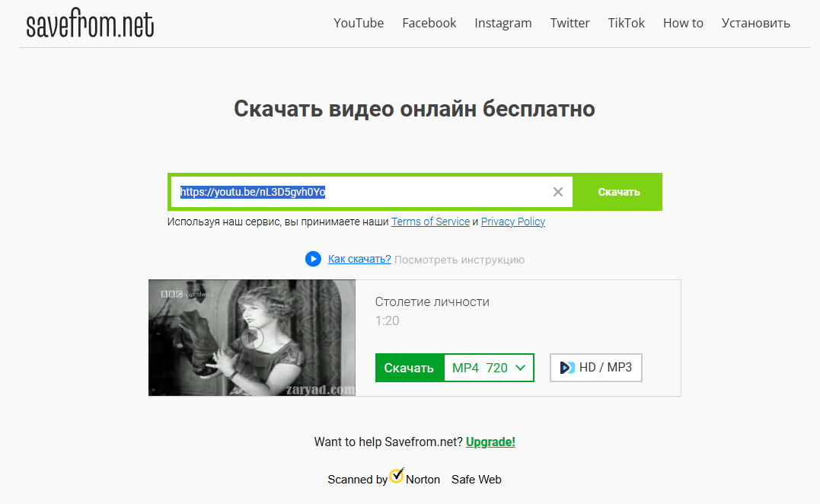
Task: Open the Twitter menu item
Action: pos(570,23)
